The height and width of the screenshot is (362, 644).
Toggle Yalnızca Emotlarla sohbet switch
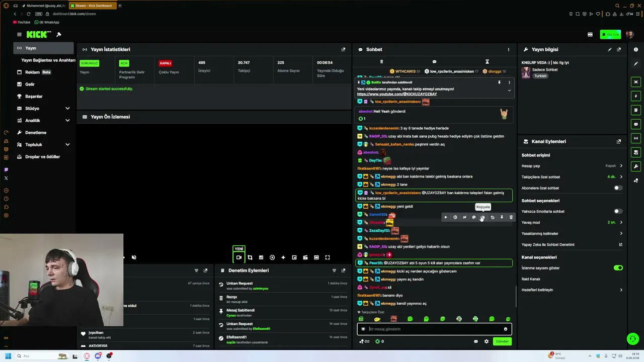(x=618, y=212)
